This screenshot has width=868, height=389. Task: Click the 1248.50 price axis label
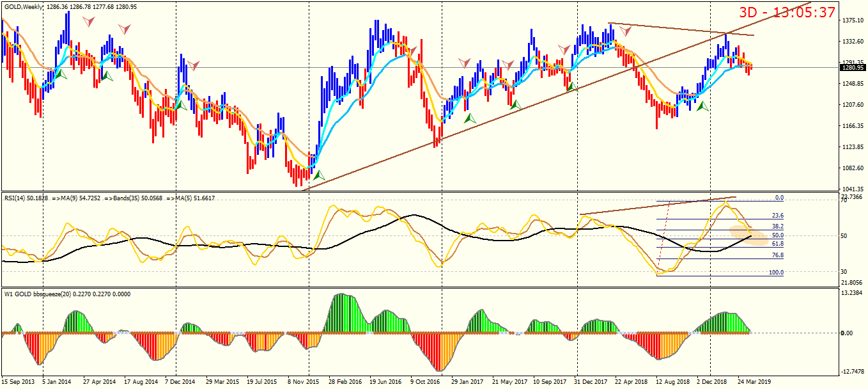pos(853,84)
